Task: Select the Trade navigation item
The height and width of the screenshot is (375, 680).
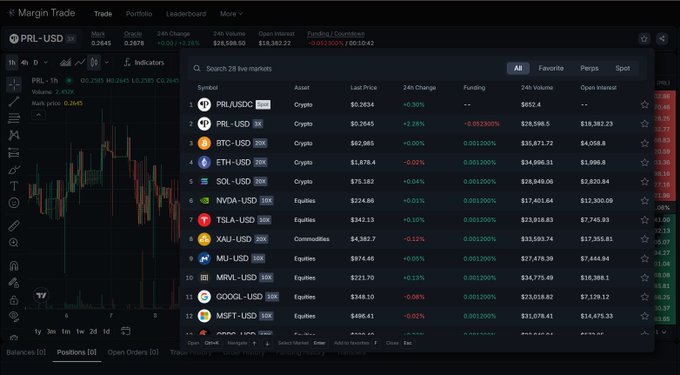Action: [103, 14]
